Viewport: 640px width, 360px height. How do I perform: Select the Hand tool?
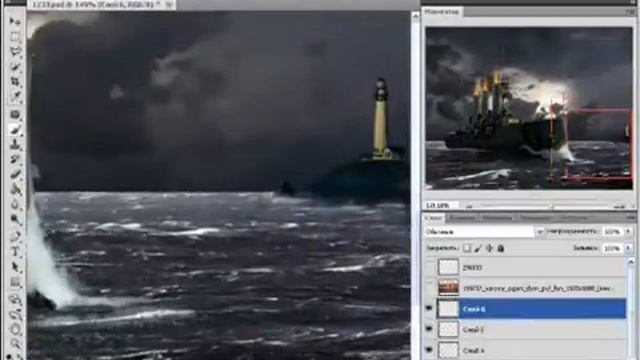click(15, 329)
